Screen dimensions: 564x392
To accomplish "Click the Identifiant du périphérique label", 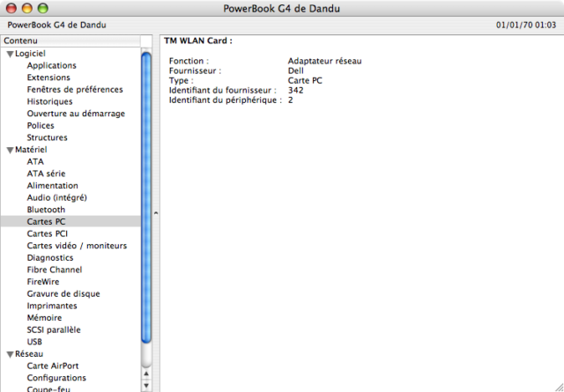I will [226, 100].
